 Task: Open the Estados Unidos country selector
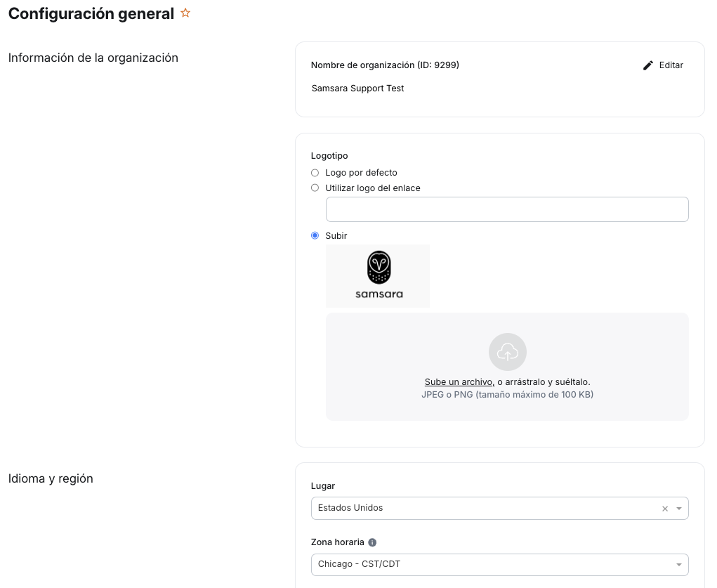click(x=485, y=508)
